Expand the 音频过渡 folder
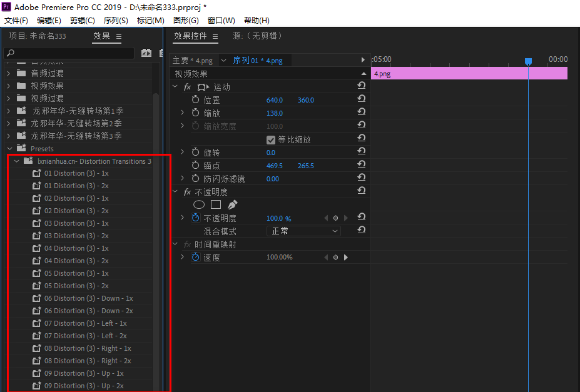Screen dimensions: 580x392 point(9,74)
